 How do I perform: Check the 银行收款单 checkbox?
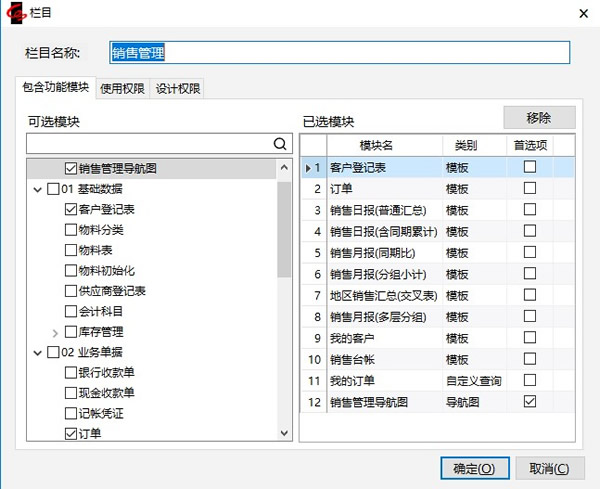pos(71,372)
